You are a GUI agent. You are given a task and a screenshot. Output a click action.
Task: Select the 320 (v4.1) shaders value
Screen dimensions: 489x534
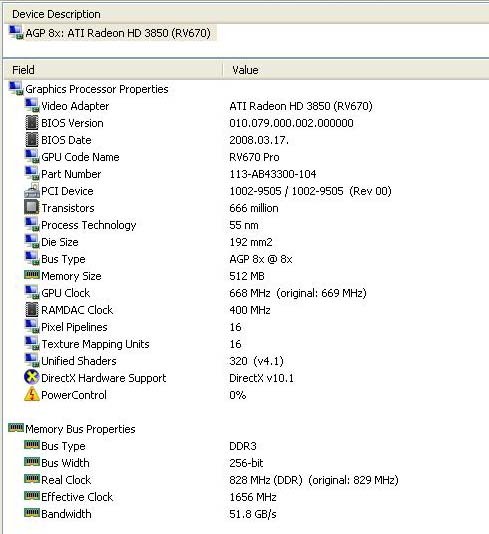256,361
